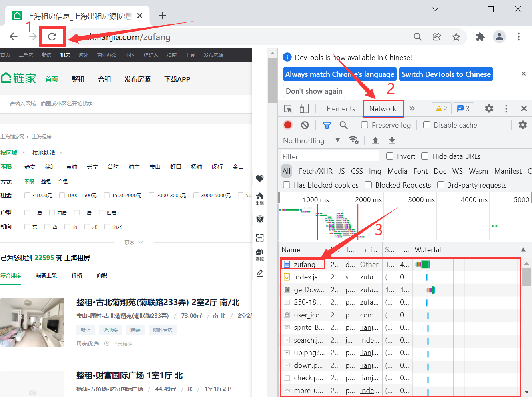Activate the DevTools inspect element picker
Screen dimensions: 532x397
[288, 109]
